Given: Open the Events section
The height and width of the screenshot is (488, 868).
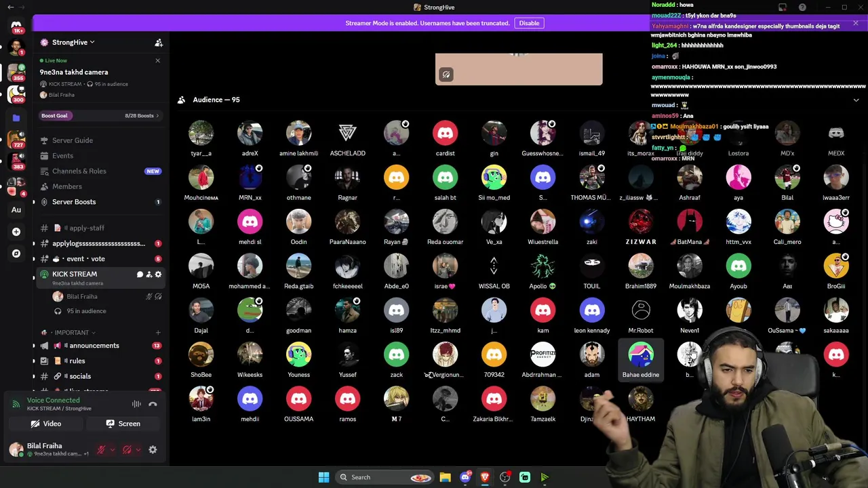Looking at the screenshot, I should coord(62,156).
